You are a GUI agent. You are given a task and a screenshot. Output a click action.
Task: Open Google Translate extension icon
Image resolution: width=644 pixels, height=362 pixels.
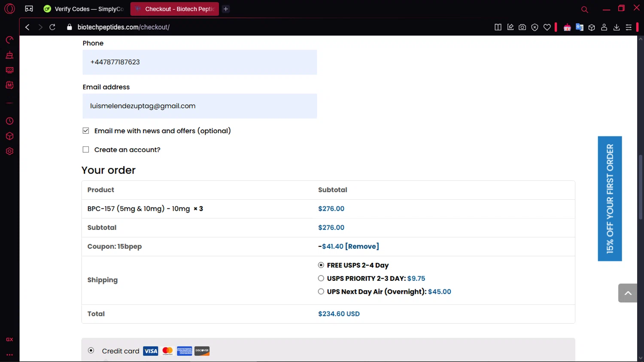click(x=580, y=27)
